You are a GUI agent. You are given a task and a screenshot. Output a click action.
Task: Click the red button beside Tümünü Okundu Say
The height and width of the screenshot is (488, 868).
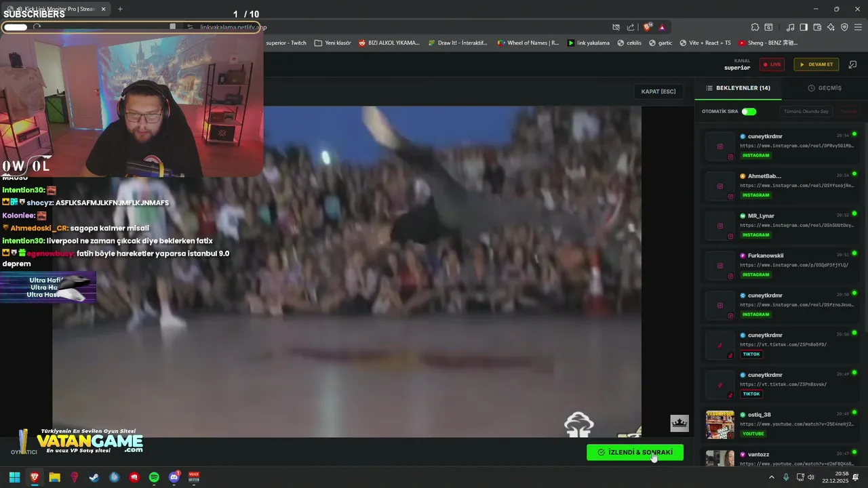coord(848,111)
